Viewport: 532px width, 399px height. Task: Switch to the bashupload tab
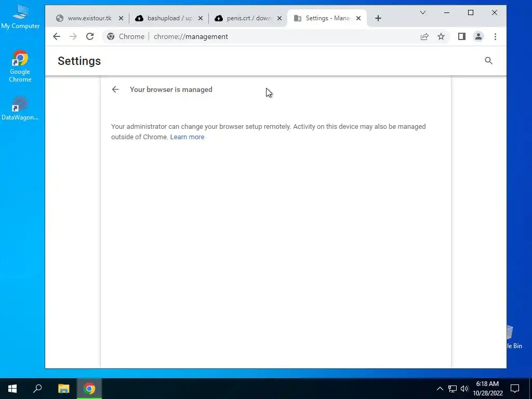[x=169, y=18]
